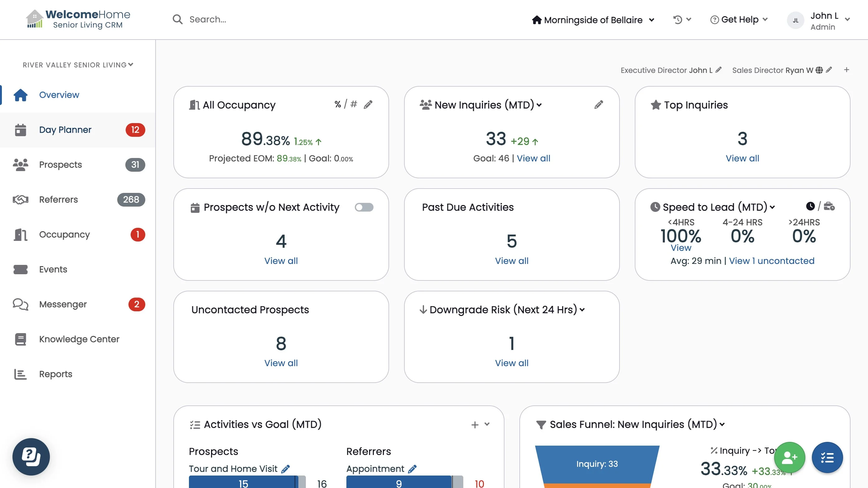Open the task checklist floating button
868x488 pixels.
827,457
